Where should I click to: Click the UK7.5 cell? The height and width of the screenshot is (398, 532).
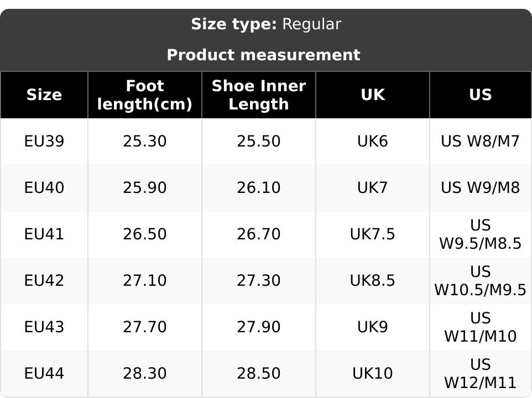click(x=373, y=234)
